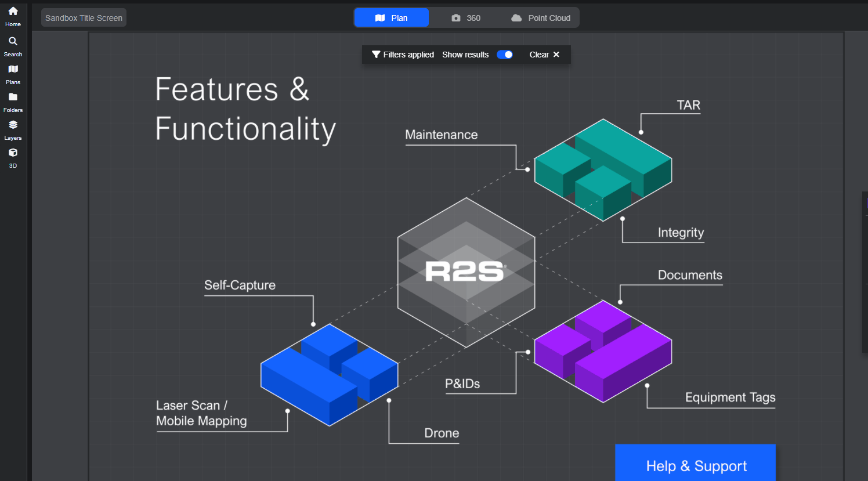Click the Laser Scan / Mobile Mapping label

pos(201,413)
